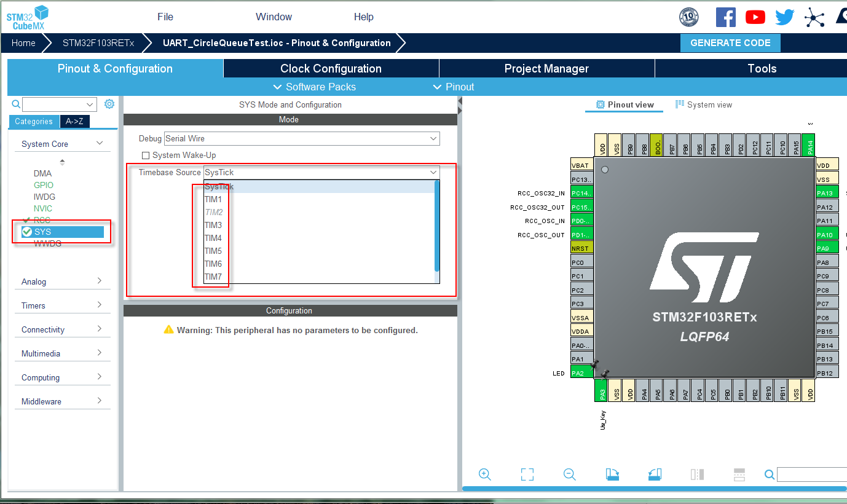The height and width of the screenshot is (504, 847).
Task: Fit the chip to the window
Action: (x=527, y=474)
